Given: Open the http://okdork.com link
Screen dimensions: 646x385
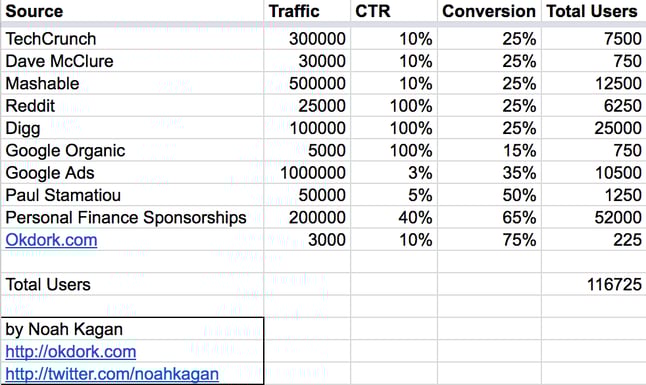Looking at the screenshot, I should [70, 352].
